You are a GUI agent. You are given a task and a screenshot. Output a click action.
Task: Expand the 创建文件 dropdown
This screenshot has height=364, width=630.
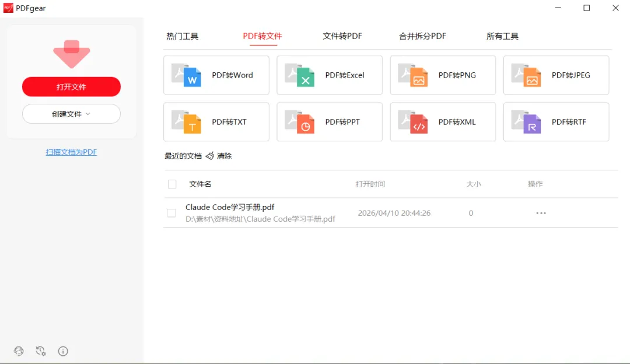click(x=72, y=114)
